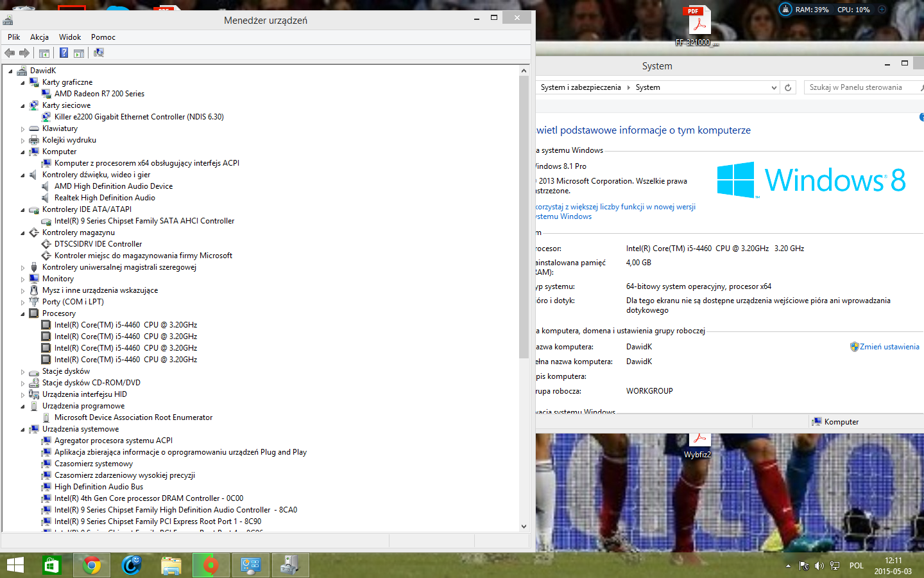
Task: Click the blue Help question mark icon
Action: 64,53
